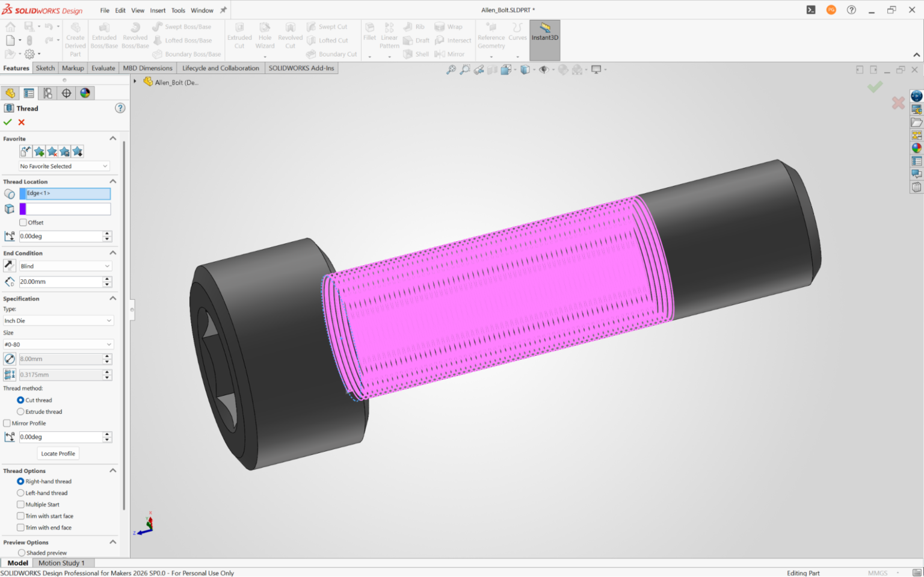
Task: Enable the Mirror Profile checkbox
Action: pos(7,423)
